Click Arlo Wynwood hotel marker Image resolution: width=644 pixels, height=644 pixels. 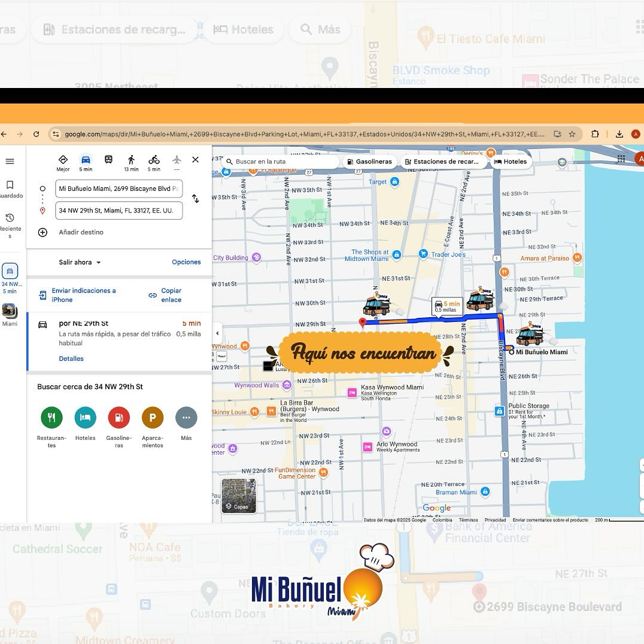367,447
